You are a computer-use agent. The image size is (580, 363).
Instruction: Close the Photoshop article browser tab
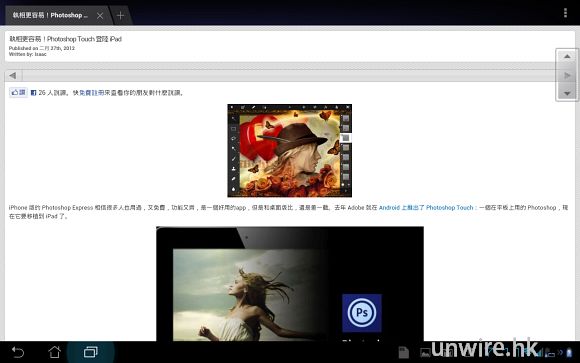click(100, 16)
